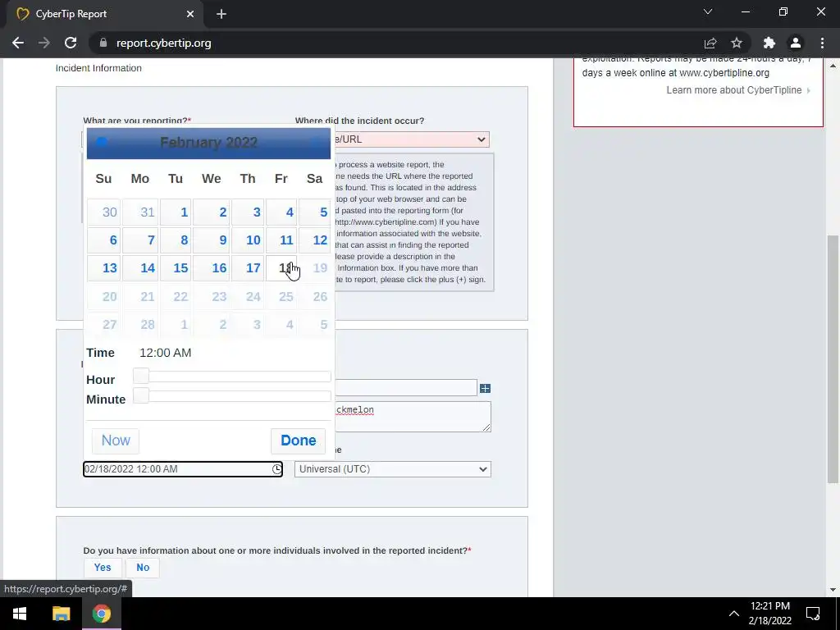Pick February 3 in calendar
The image size is (840, 630).
pyautogui.click(x=248, y=212)
